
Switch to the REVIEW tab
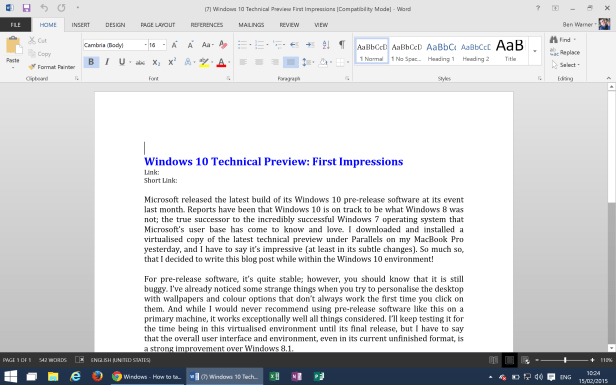tap(289, 25)
